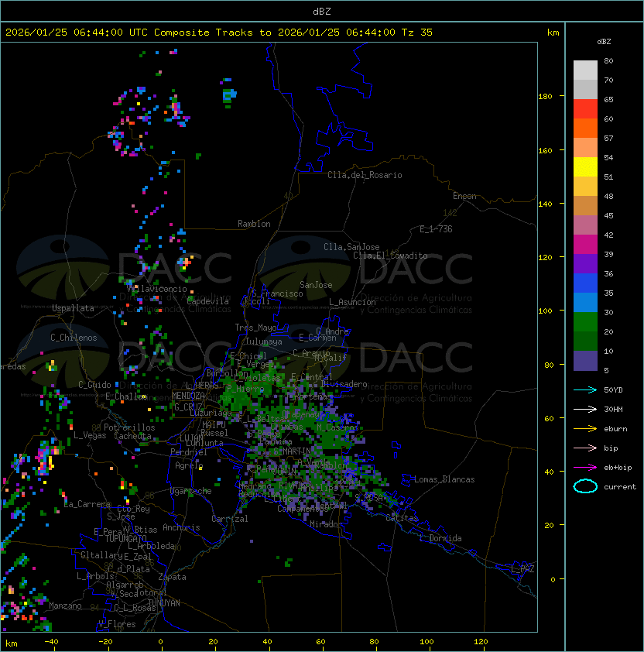Click the Villavicencio location label

pyautogui.click(x=156, y=289)
